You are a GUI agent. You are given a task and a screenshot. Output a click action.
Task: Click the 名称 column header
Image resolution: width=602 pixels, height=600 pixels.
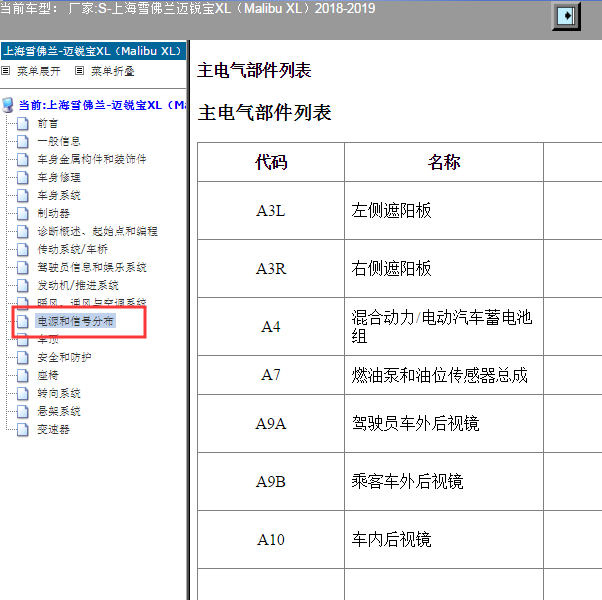(x=444, y=162)
